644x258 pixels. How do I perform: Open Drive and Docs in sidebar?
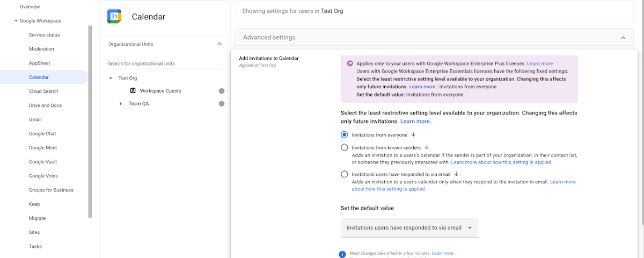[x=45, y=105]
